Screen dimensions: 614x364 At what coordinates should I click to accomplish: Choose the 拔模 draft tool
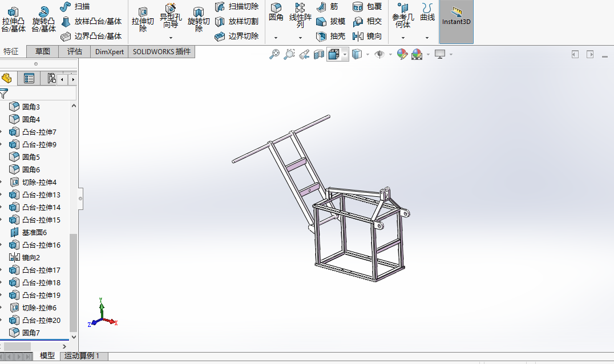(x=330, y=22)
